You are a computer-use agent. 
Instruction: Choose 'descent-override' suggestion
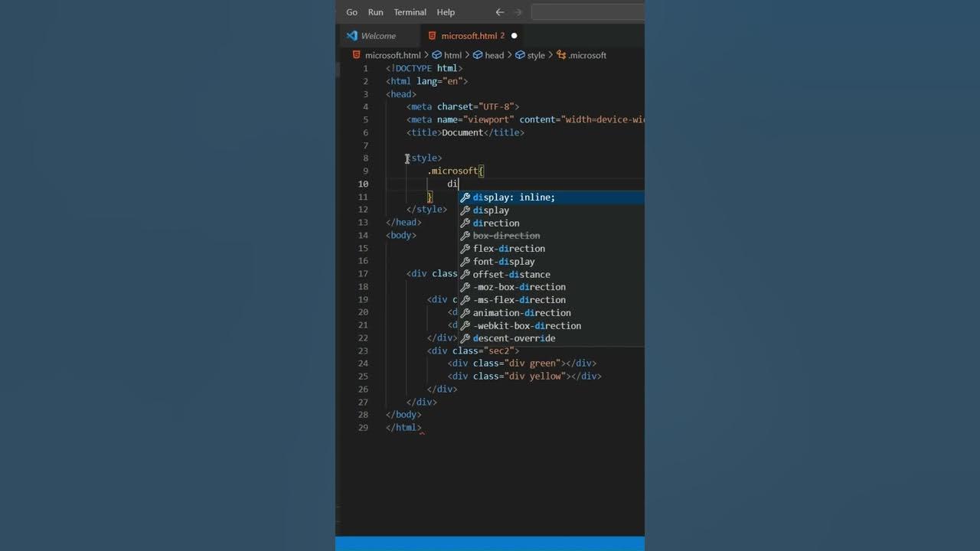point(551,338)
